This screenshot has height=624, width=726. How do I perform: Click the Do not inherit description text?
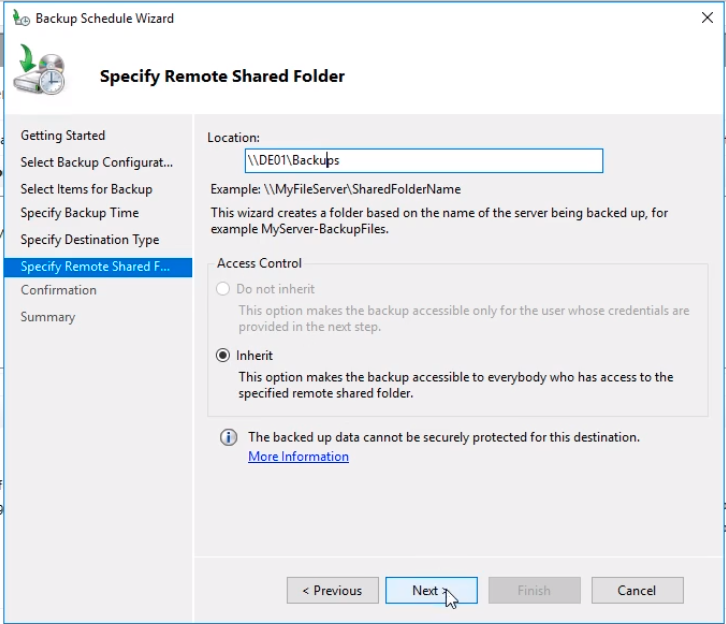pyautogui.click(x=463, y=318)
